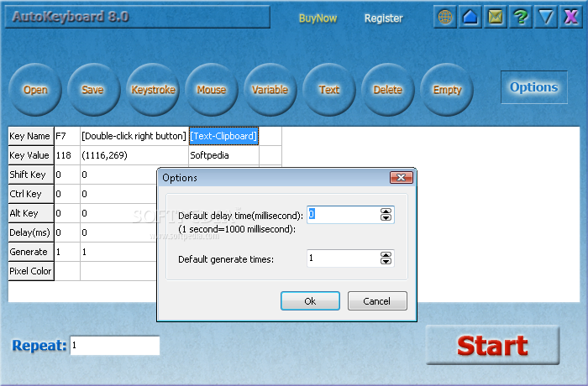The width and height of the screenshot is (588, 386).
Task: Open the Options panel button
Action: coord(534,87)
